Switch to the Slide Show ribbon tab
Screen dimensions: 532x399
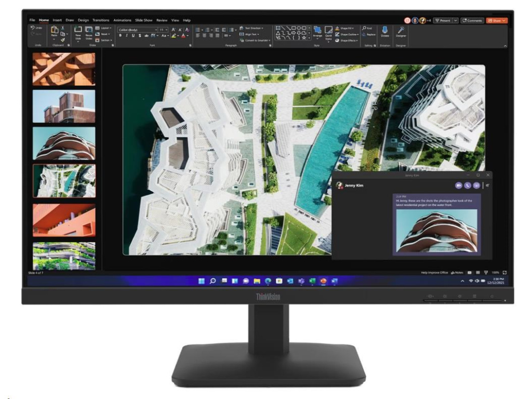click(x=144, y=20)
